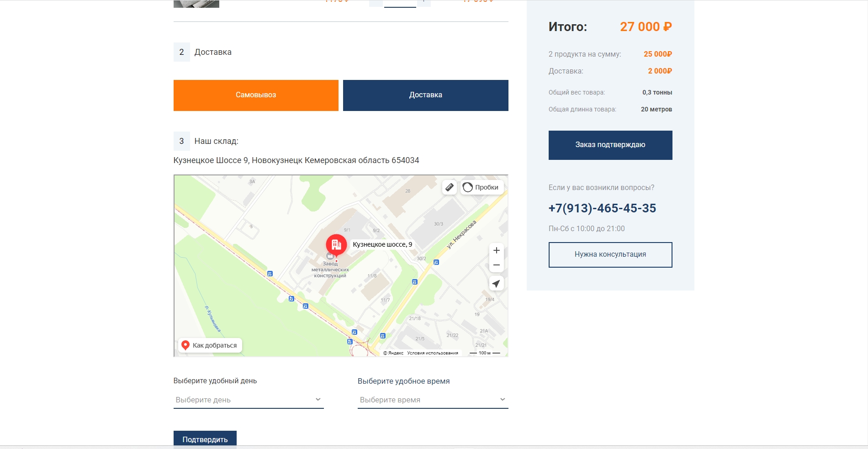Click the Кузнецкое шоссе, 9 map label
868x449 pixels.
point(382,244)
